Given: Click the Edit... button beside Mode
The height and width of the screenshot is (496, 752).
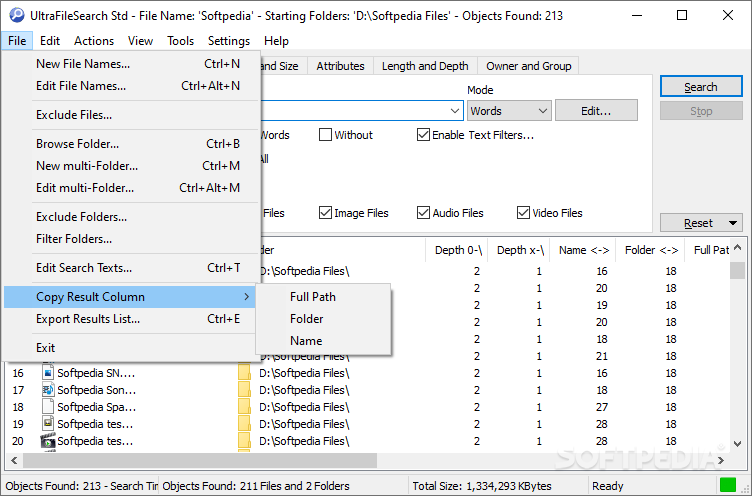Looking at the screenshot, I should coord(596,111).
